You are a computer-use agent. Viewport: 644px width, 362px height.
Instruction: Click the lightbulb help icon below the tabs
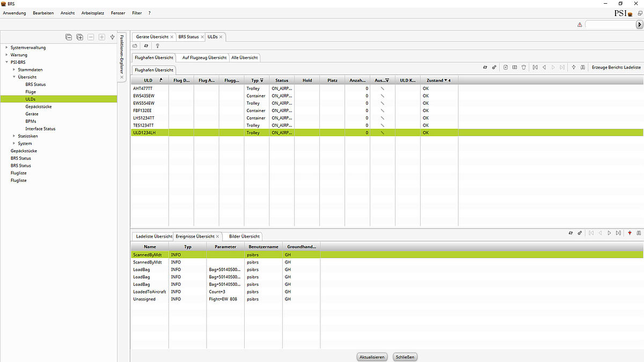157,46
